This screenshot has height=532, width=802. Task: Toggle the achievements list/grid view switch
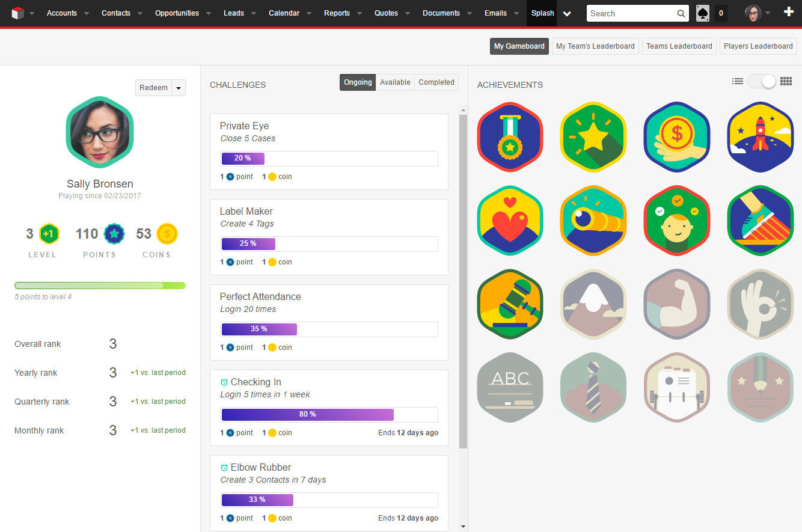tap(762, 81)
